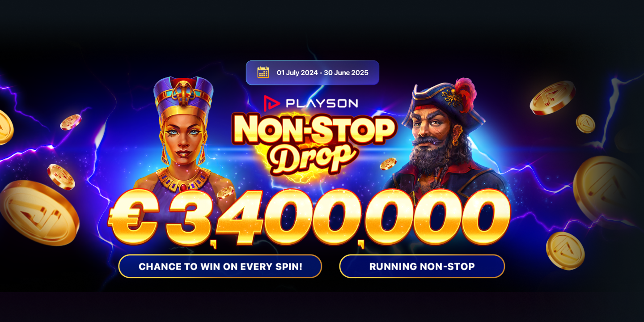Click the PLAYSON brand text
The width and height of the screenshot is (644, 322).
(x=322, y=103)
